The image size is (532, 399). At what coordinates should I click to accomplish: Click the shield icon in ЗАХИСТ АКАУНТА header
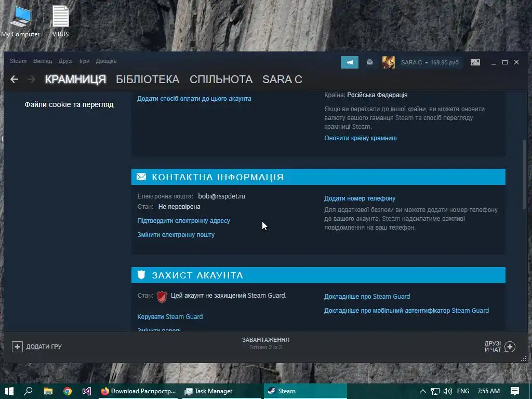point(141,275)
